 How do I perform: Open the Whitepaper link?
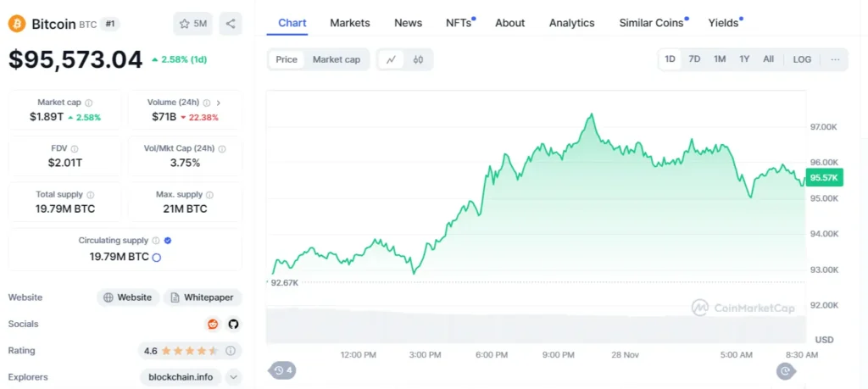click(203, 297)
